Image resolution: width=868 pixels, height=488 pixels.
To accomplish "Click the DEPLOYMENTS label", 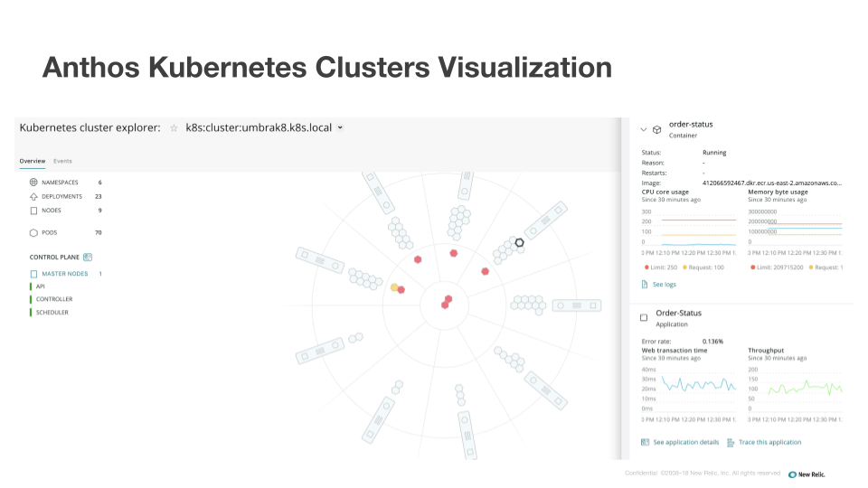I will click(x=62, y=196).
